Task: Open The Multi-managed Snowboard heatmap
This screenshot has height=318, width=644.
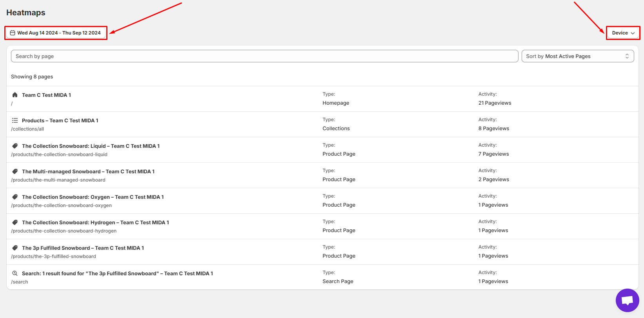Action: pyautogui.click(x=88, y=171)
